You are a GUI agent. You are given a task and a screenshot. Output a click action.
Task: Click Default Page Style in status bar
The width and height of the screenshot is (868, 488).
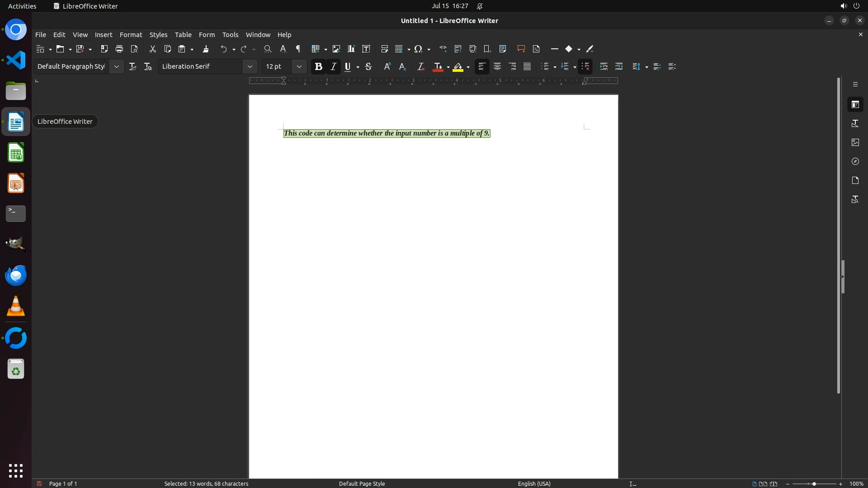click(x=362, y=483)
